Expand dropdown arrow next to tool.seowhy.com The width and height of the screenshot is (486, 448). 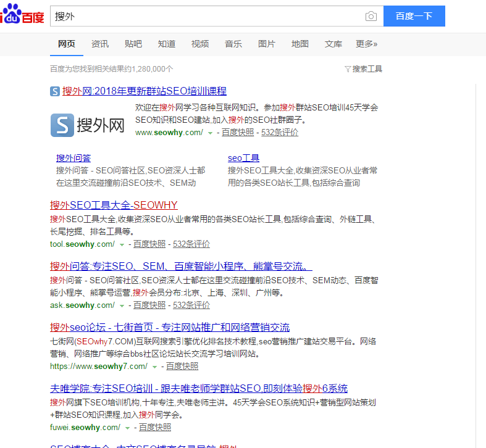122,244
